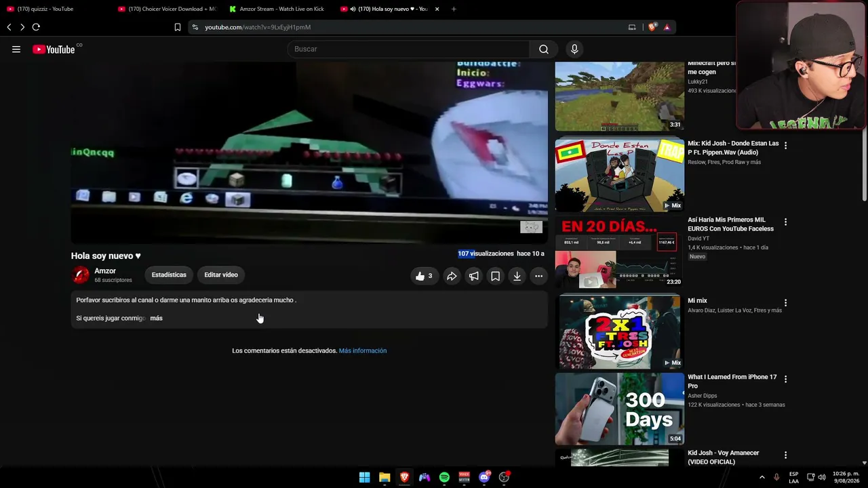Open video Estadísticas
Viewport: 868px width, 488px height.
click(x=169, y=275)
